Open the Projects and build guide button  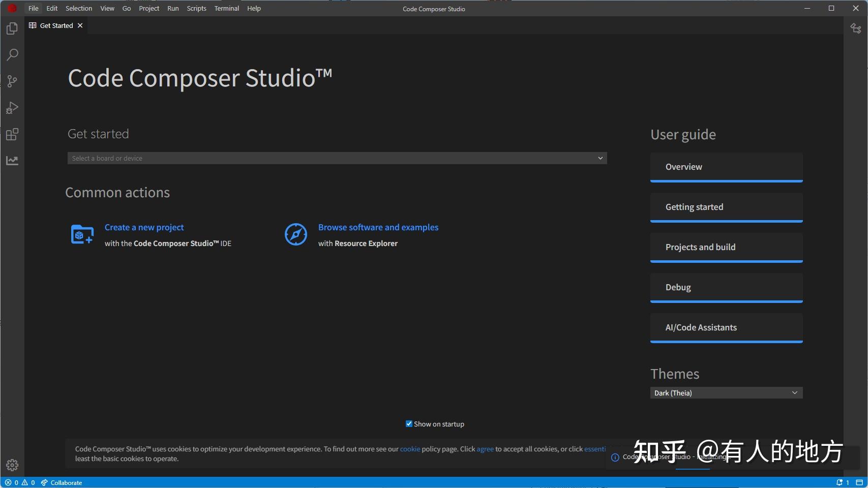(x=726, y=248)
